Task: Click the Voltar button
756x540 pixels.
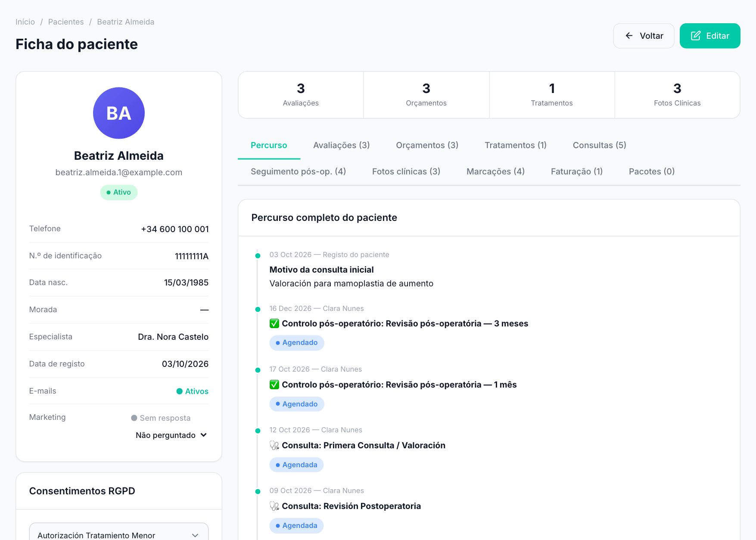Action: 644,36
